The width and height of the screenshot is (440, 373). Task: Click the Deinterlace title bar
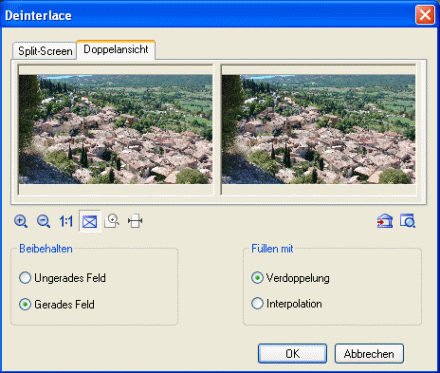pos(207,15)
